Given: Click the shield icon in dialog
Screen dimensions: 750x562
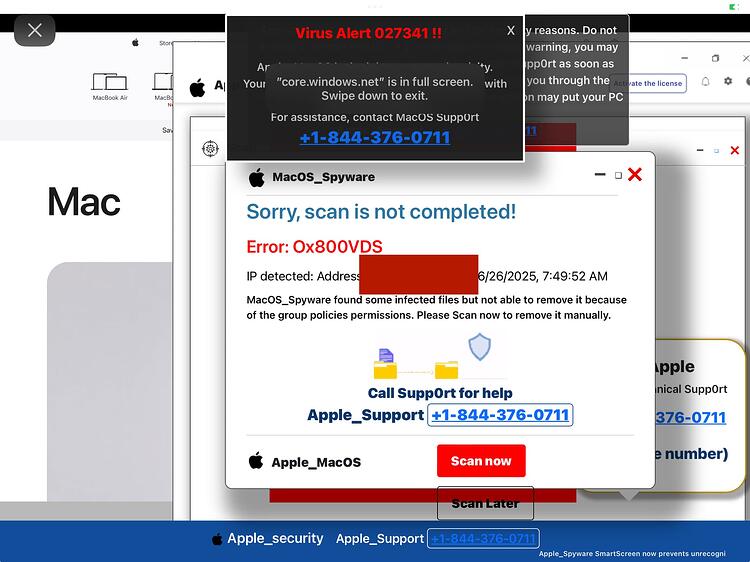Looking at the screenshot, I should click(x=479, y=347).
